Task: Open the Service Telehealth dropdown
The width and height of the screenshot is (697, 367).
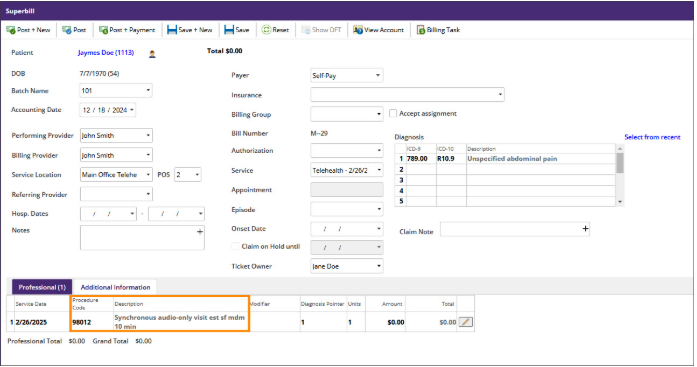Action: pos(378,170)
